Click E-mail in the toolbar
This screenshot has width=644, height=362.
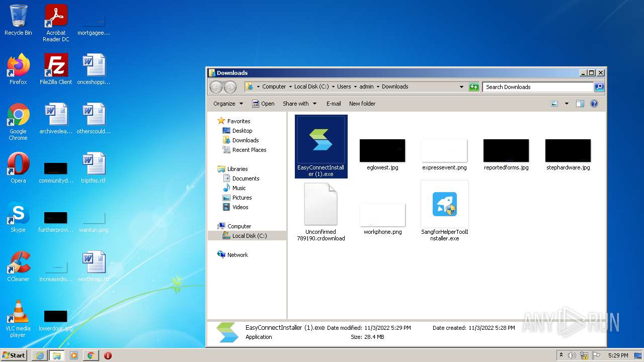(334, 104)
